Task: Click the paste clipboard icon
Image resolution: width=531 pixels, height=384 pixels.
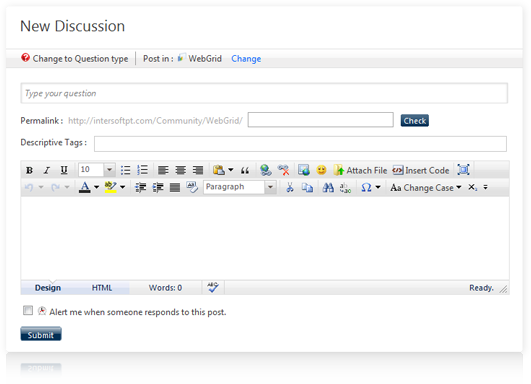Action: pos(219,170)
